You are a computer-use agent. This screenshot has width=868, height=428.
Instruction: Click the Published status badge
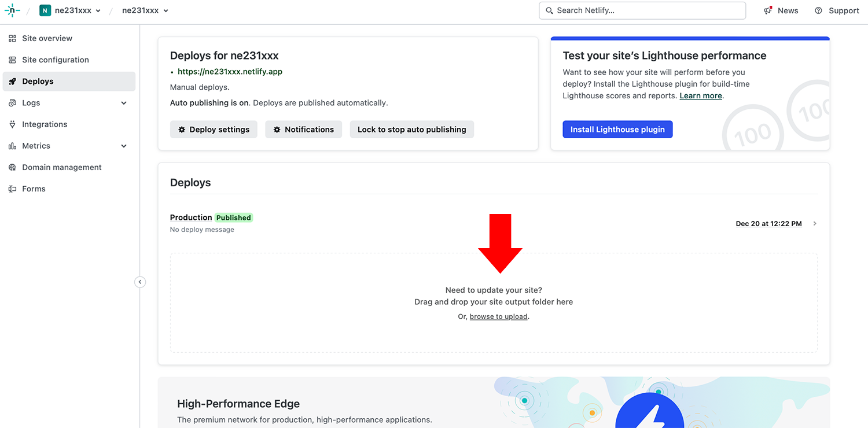234,217
